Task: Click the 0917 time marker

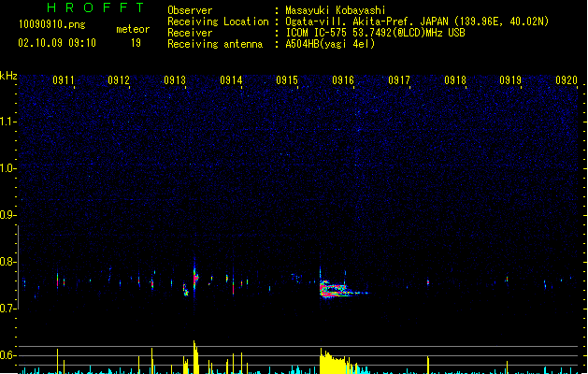Action: (399, 80)
